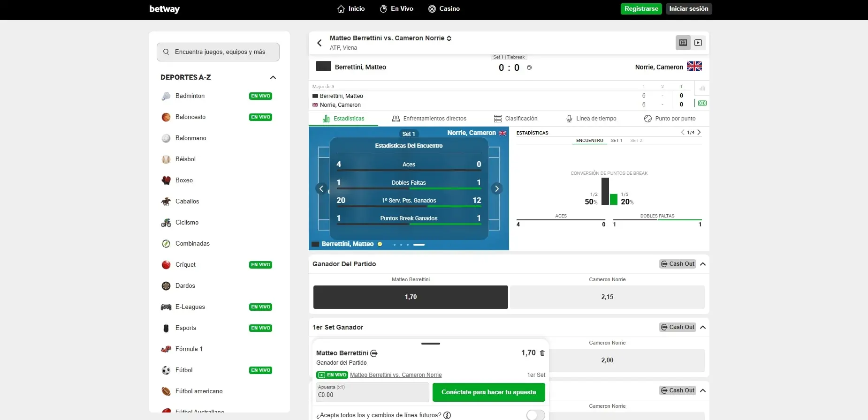Viewport: 868px width, 420px height.
Task: Open the Matteo Berrettini vs. Cameron Norrie link
Action: tap(396, 375)
